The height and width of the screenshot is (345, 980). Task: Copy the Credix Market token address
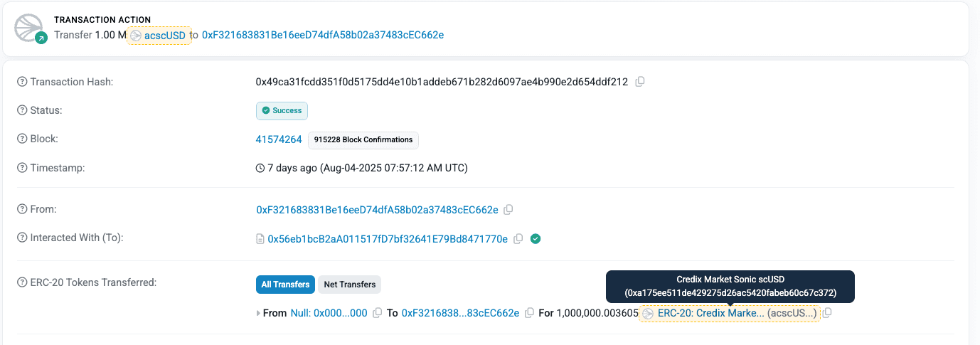click(828, 313)
